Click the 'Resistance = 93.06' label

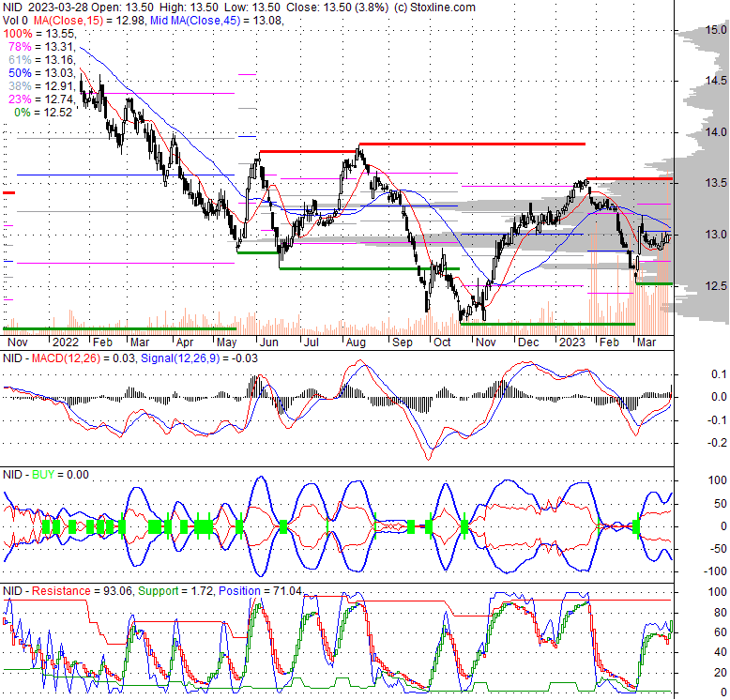[x=83, y=591]
